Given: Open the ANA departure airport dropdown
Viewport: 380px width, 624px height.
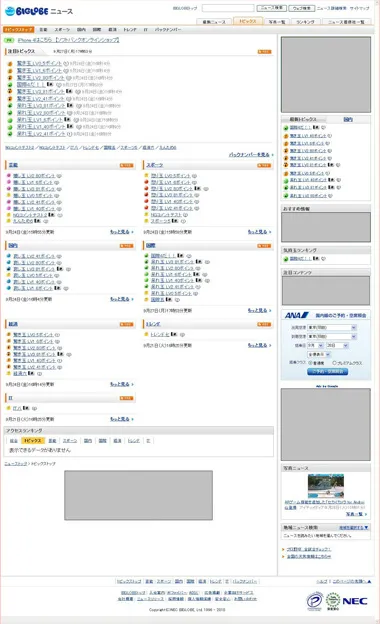Looking at the screenshot, I should (x=332, y=328).
